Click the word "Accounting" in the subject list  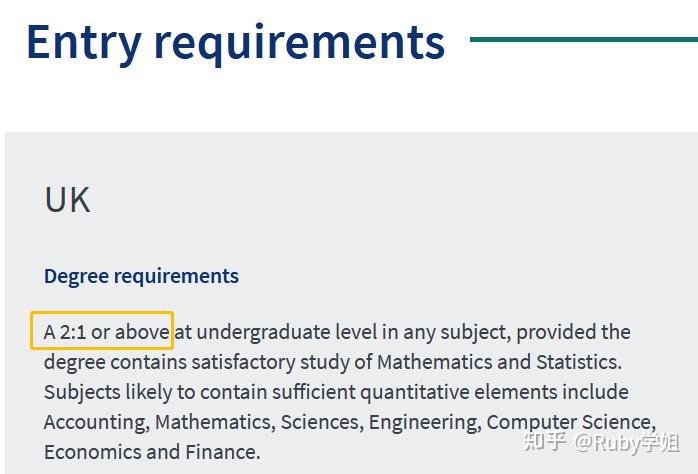pyautogui.click(x=95, y=421)
